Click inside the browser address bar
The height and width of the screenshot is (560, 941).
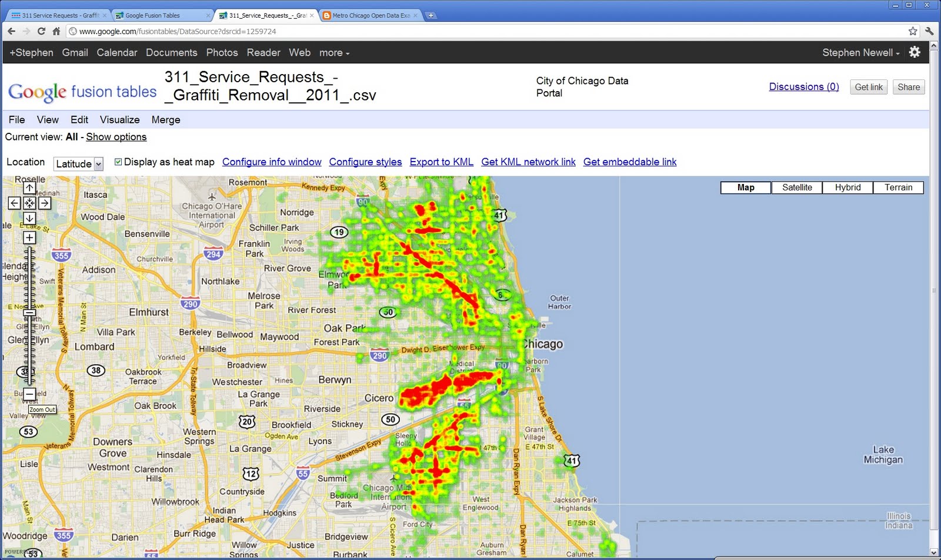coord(235,31)
